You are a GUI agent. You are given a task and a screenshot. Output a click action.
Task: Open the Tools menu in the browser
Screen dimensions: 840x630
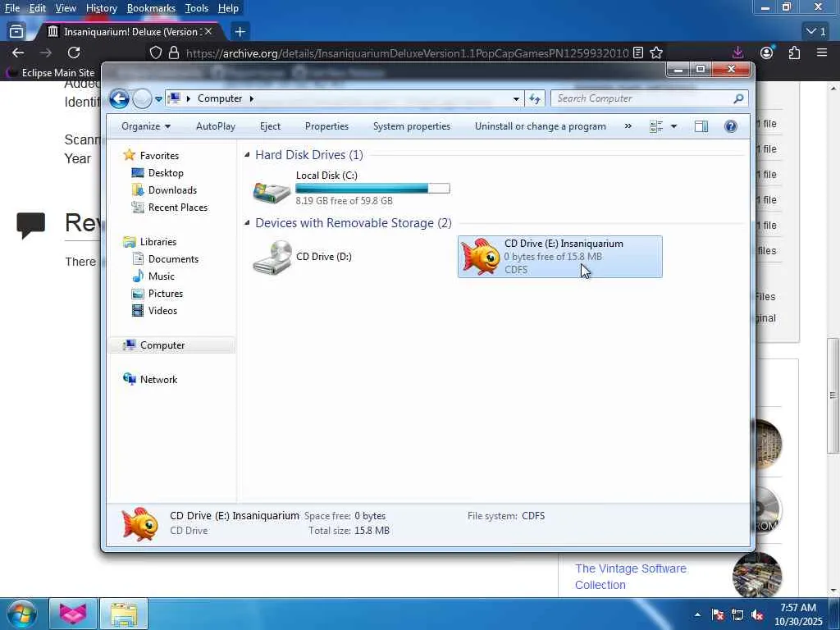point(197,8)
